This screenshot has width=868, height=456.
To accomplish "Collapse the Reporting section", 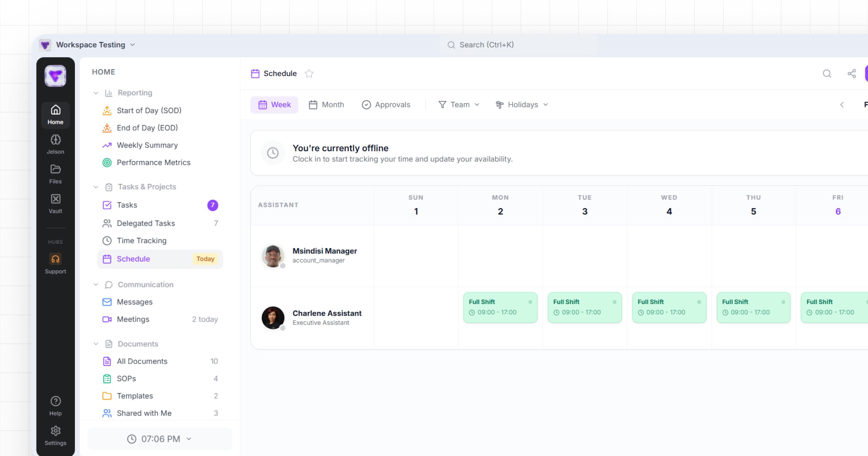I will pos(96,93).
